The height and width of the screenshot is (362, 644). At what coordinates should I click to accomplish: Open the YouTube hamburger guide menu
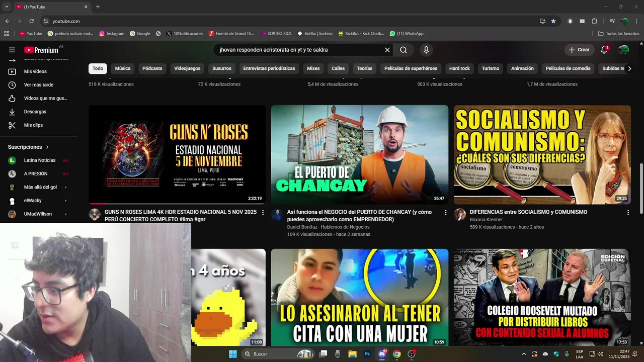[x=12, y=50]
